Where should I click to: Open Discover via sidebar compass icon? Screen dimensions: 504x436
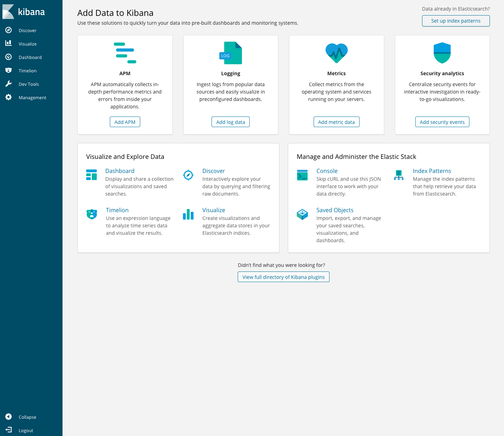(8, 30)
